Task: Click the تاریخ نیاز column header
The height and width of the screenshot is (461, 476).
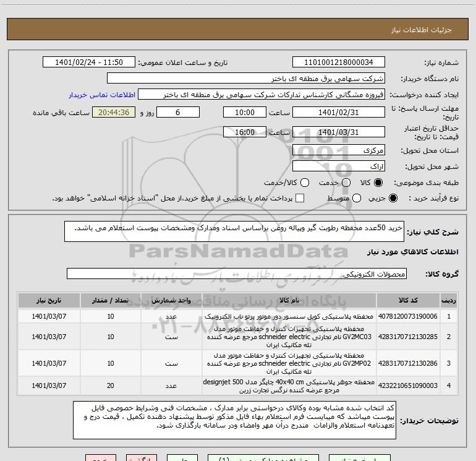Action: pyautogui.click(x=49, y=300)
